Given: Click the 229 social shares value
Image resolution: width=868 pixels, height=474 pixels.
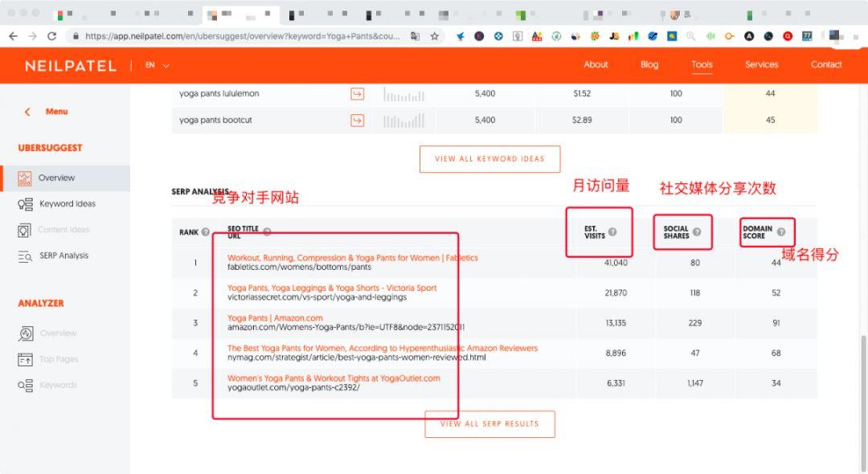Looking at the screenshot, I should pyautogui.click(x=695, y=323).
